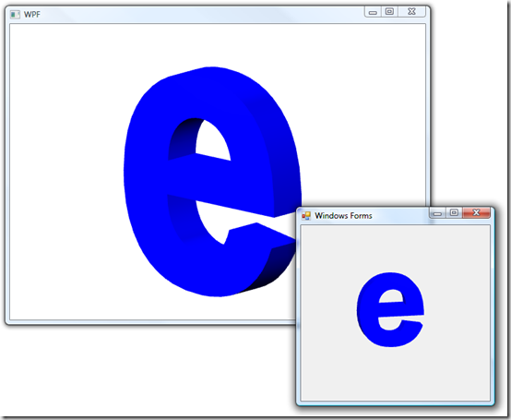511x420 pixels.
Task: Click the "Windows Forms" title text
Action: click(343, 216)
